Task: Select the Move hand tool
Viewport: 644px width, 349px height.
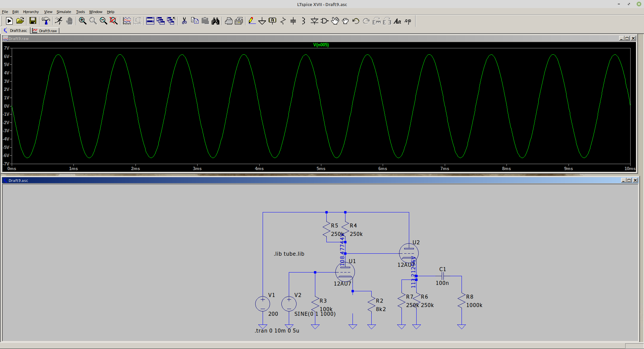Action: 335,21
